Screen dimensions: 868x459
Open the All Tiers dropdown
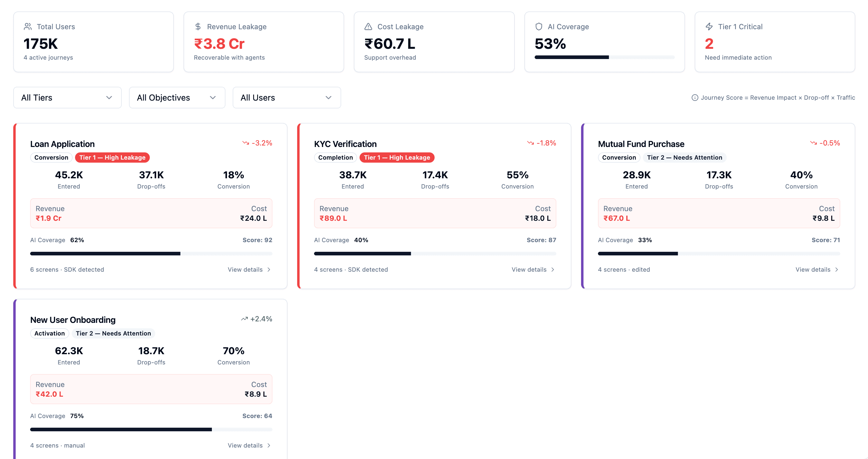[x=67, y=97]
